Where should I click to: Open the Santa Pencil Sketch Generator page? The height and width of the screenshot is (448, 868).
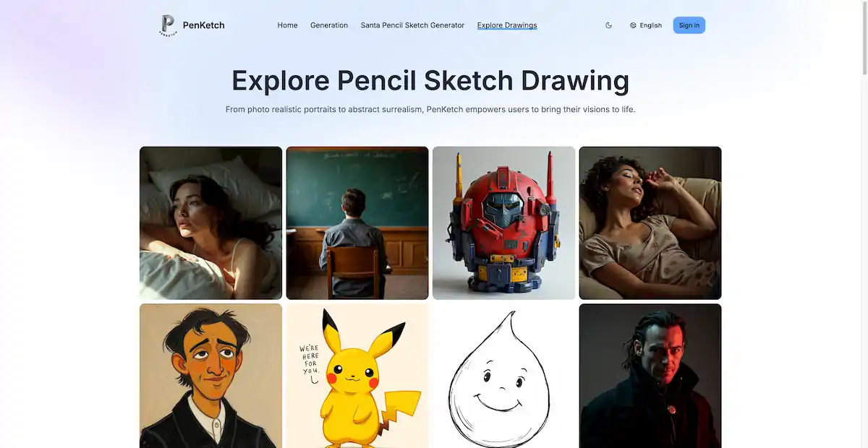point(412,25)
